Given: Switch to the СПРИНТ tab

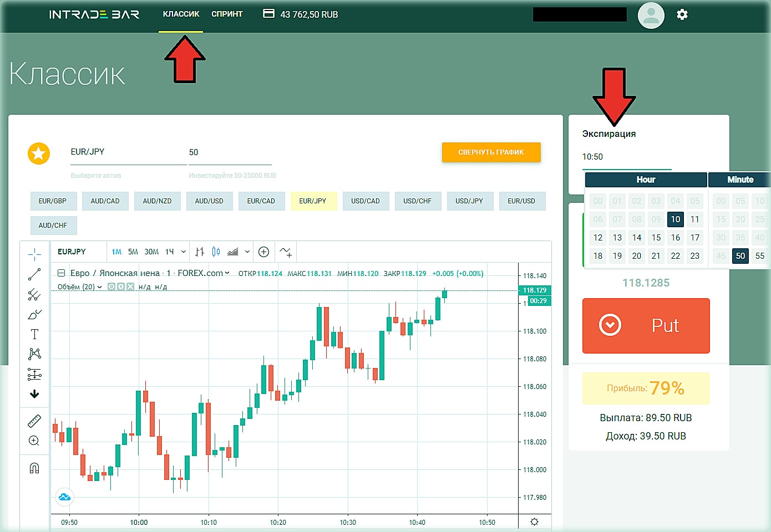Looking at the screenshot, I should pos(227,14).
